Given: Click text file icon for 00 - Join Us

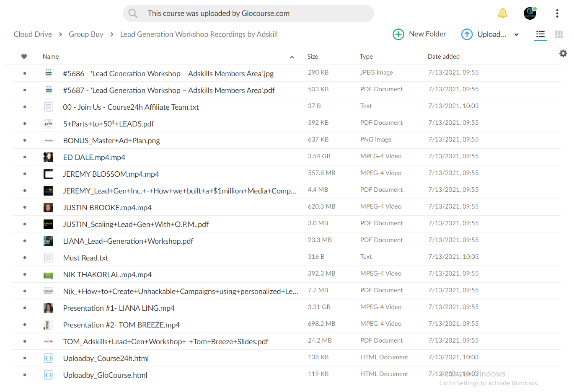Looking at the screenshot, I should pos(49,107).
